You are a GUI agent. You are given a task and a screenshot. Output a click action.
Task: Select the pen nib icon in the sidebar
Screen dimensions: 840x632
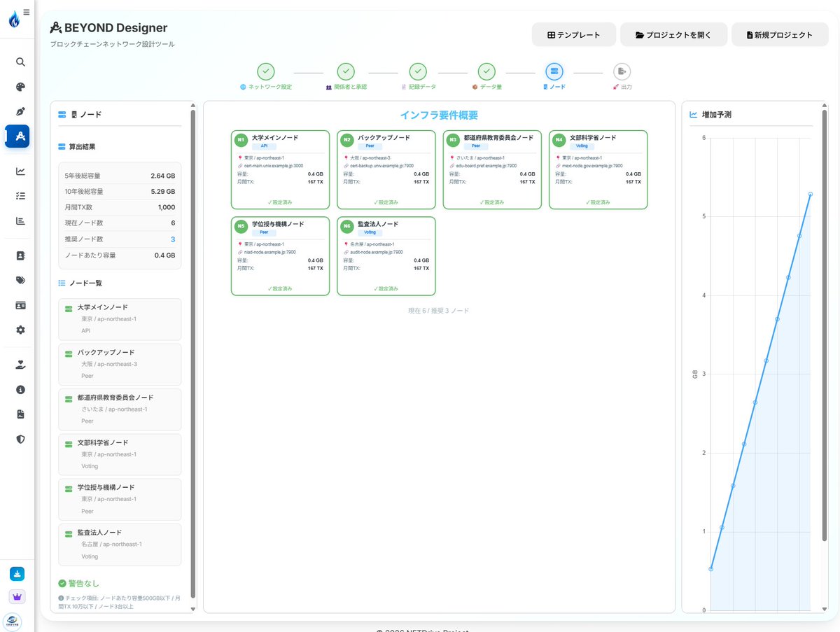[x=20, y=111]
